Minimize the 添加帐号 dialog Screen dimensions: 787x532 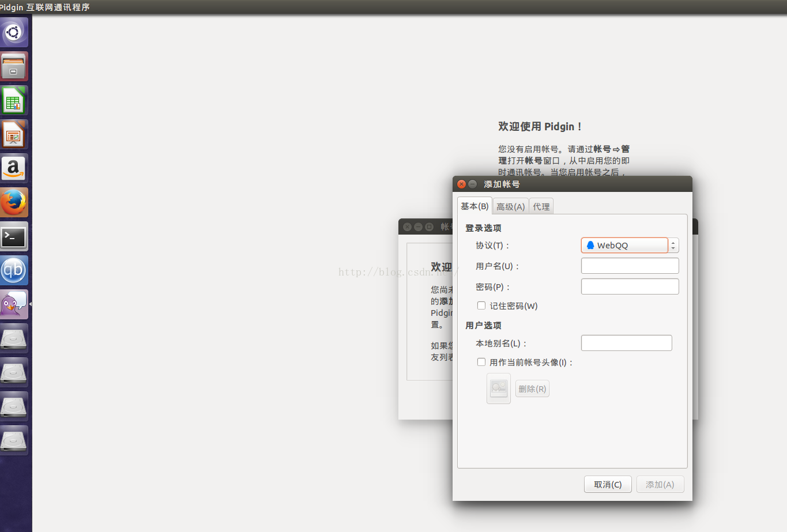click(472, 184)
